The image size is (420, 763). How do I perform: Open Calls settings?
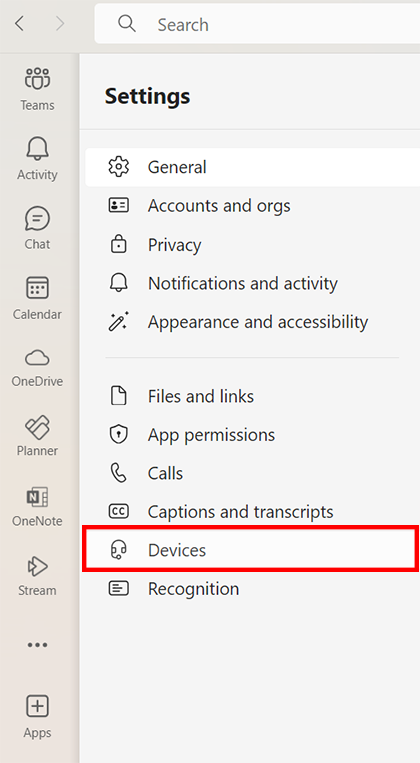[x=253, y=473]
